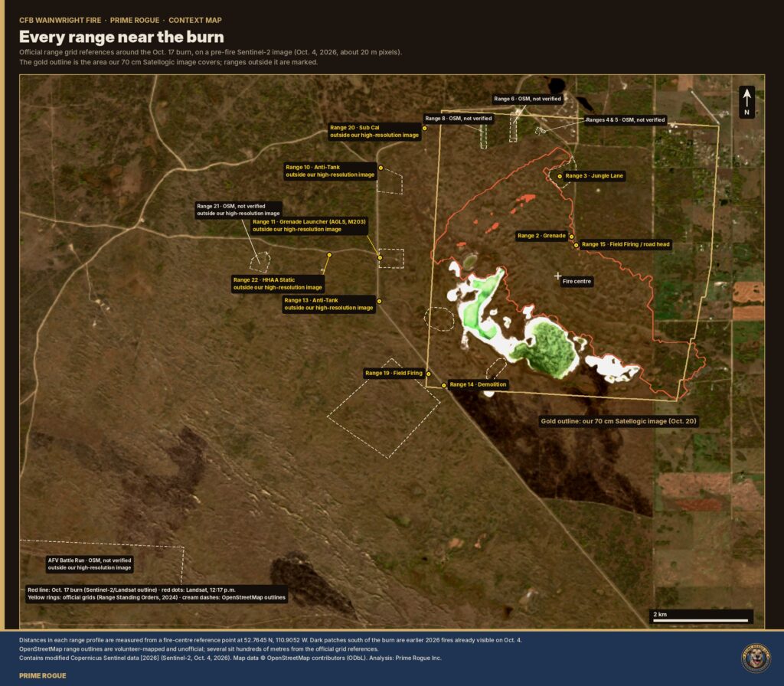This screenshot has height=686, width=784.
Task: Click the CFB WAINWRIGHT FIRE header text
Action: point(60,21)
